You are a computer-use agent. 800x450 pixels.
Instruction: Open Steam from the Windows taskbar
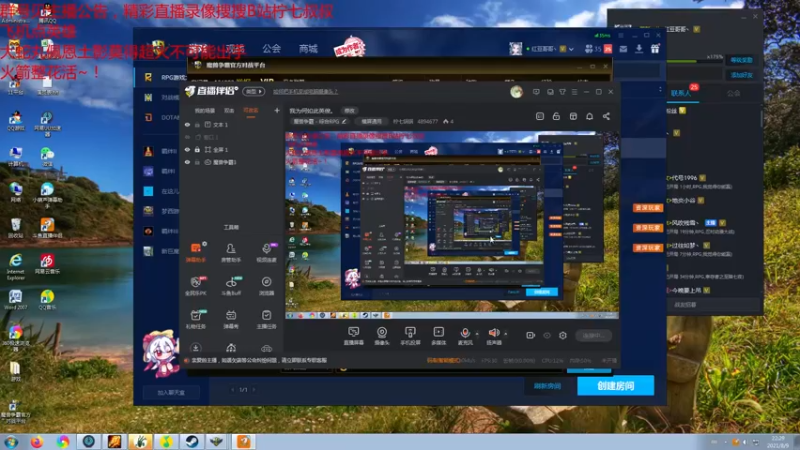pyautogui.click(x=192, y=441)
